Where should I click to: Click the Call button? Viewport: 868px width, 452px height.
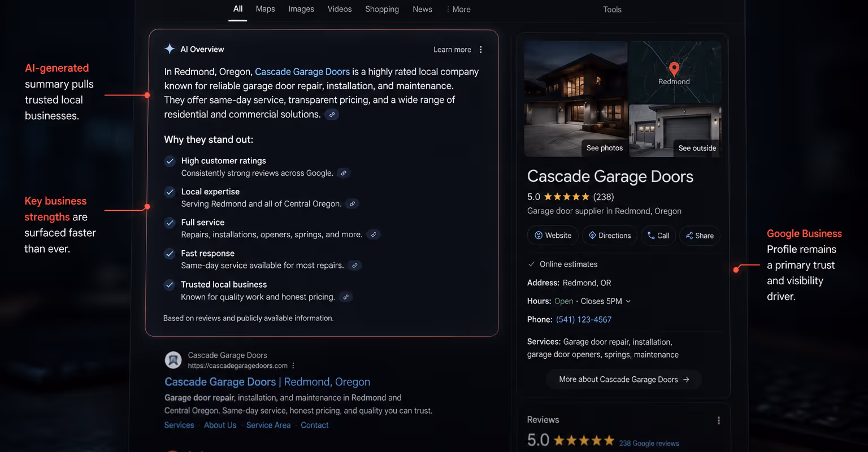[658, 236]
